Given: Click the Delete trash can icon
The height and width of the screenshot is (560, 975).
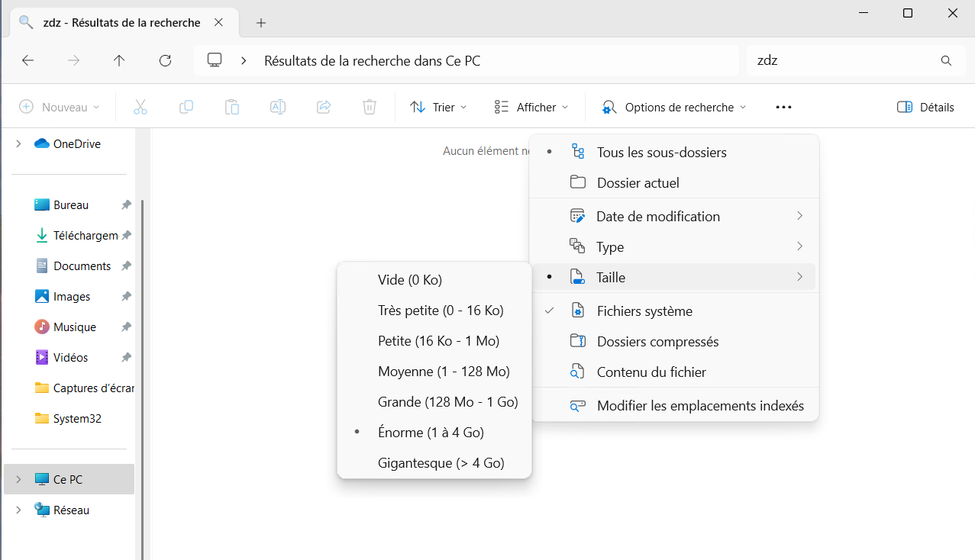Looking at the screenshot, I should (x=370, y=108).
